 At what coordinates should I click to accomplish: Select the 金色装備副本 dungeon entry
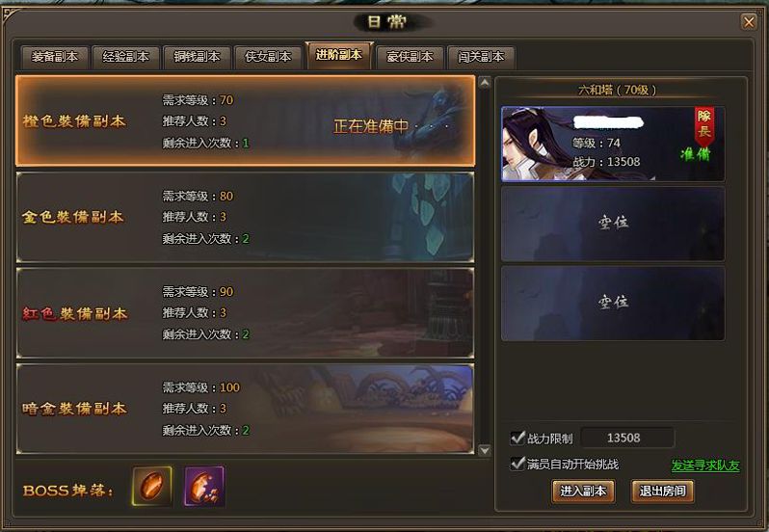pos(245,217)
